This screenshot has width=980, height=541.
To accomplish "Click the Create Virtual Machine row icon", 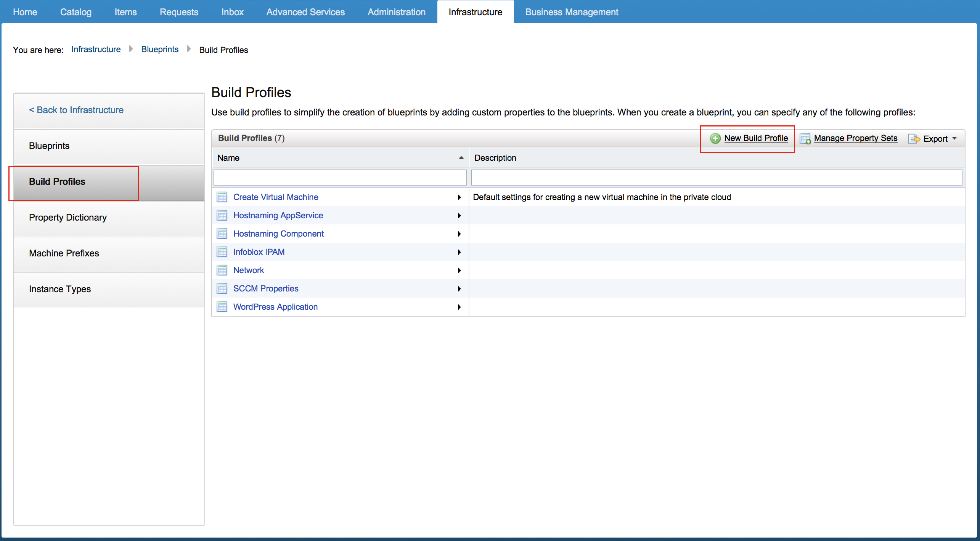I will click(222, 197).
